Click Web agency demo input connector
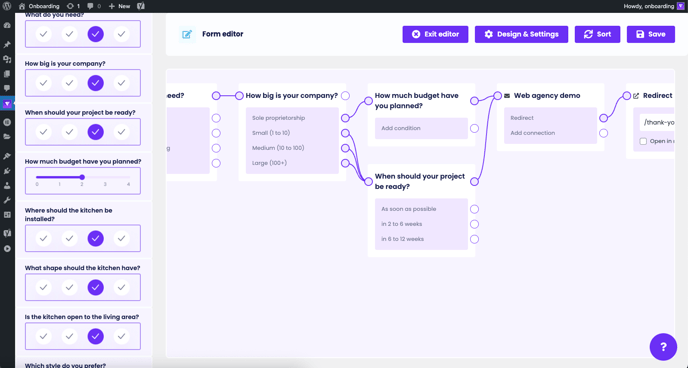 pos(498,96)
